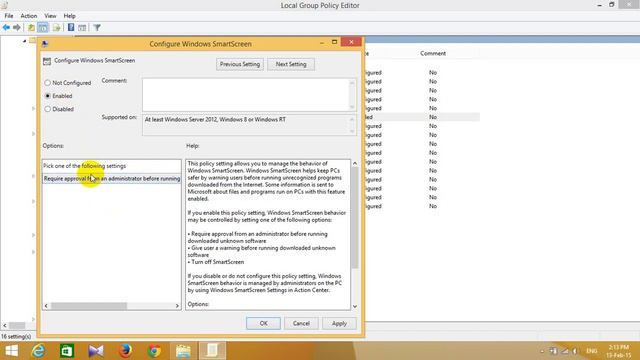640x360 pixels.
Task: Select the Not Configured radio button
Action: point(47,83)
